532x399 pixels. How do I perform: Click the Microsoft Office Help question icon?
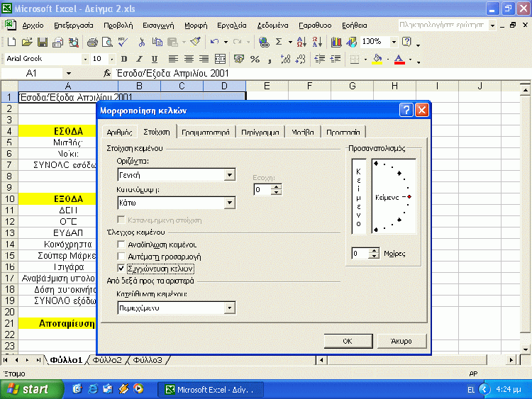point(406,42)
